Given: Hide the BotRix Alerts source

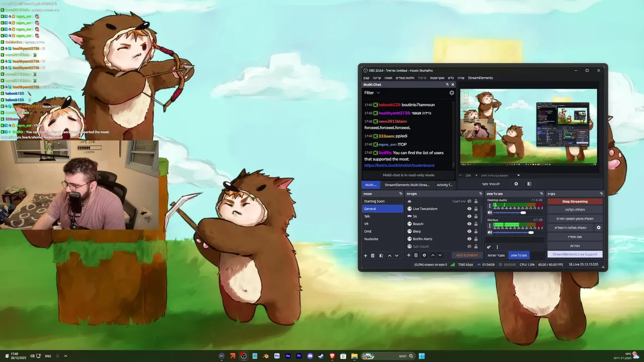Looking at the screenshot, I should [469, 239].
